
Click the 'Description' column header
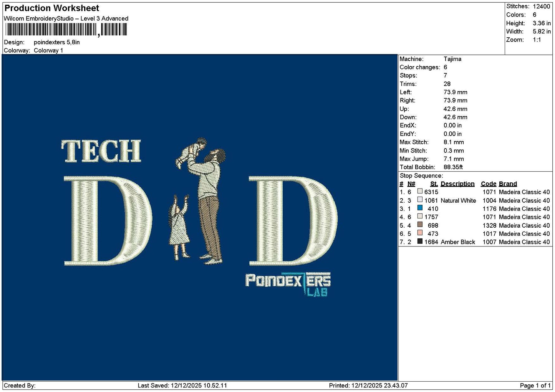click(x=457, y=184)
